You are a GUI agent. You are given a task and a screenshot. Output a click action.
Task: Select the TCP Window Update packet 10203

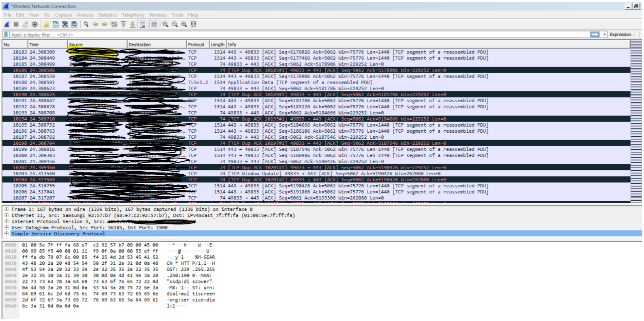[x=316, y=174]
